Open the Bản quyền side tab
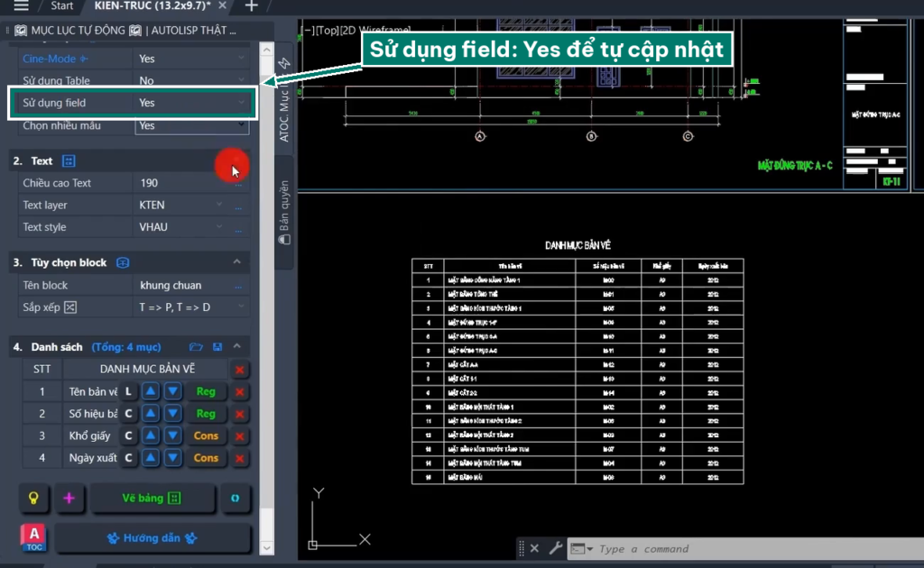Screen dimensions: 924x568 [284, 212]
